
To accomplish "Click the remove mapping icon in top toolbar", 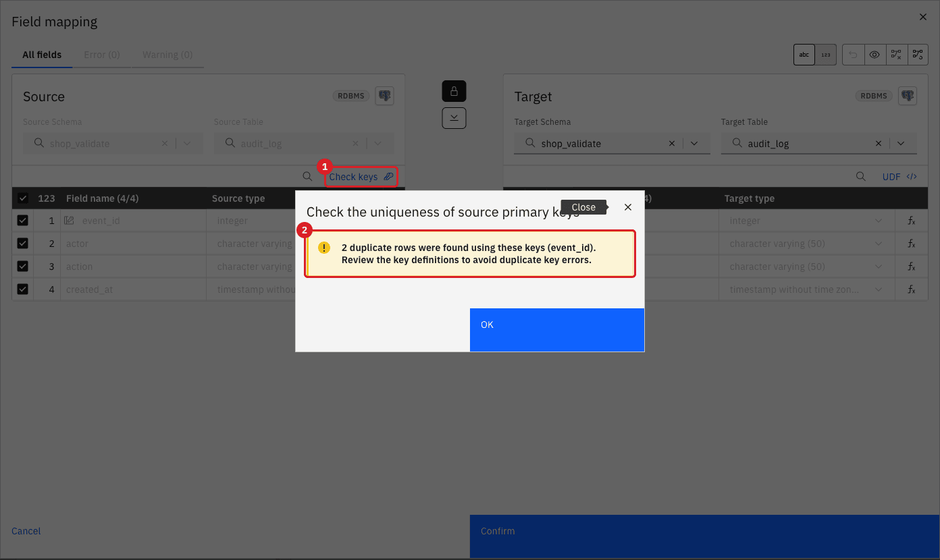I will point(896,55).
